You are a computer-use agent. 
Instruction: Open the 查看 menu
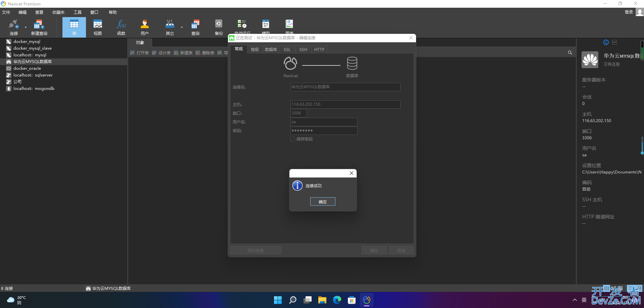pyautogui.click(x=39, y=12)
